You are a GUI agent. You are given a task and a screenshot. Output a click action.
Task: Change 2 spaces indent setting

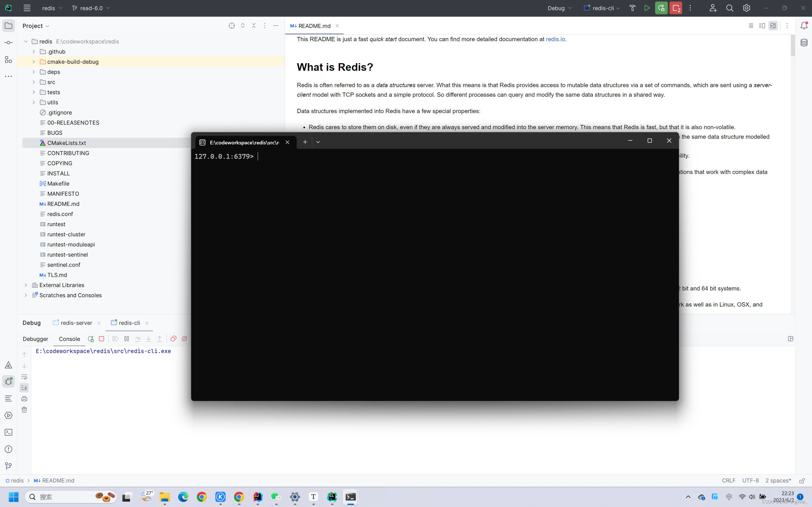click(x=778, y=480)
